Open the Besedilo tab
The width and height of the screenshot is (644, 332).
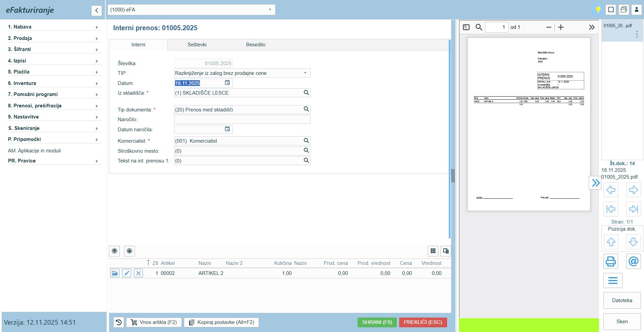(256, 45)
